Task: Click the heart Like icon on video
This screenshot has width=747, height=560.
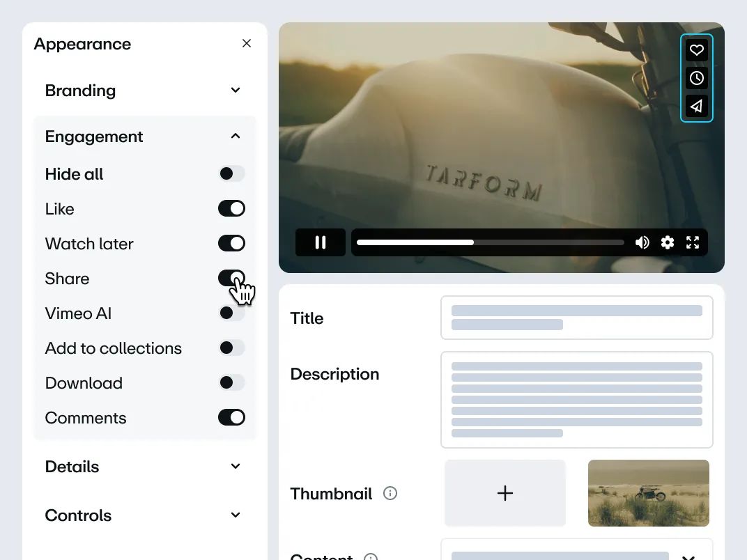Action: [696, 50]
